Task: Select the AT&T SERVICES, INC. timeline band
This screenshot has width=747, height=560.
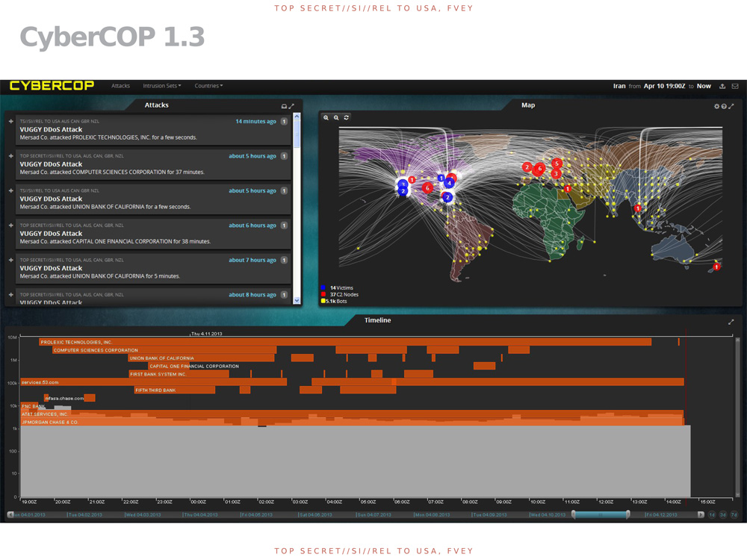Action: [352, 414]
